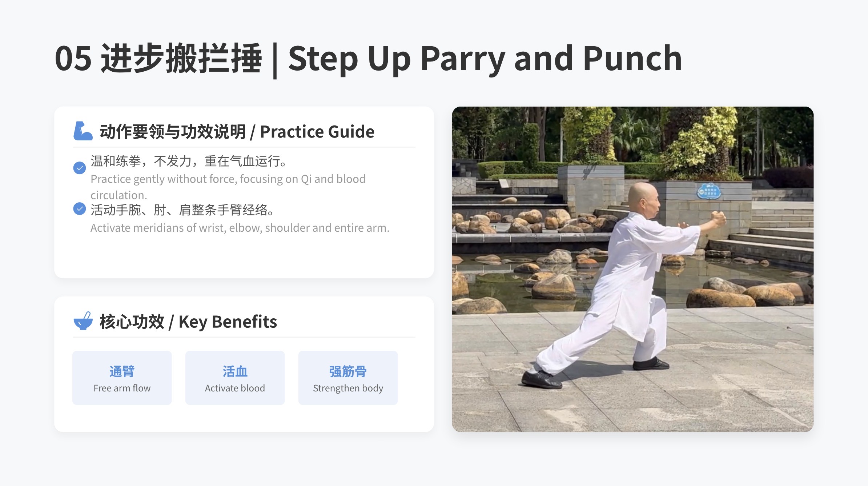868x486 pixels.
Task: Select the 通臂 Free arm flow card
Action: [122, 378]
